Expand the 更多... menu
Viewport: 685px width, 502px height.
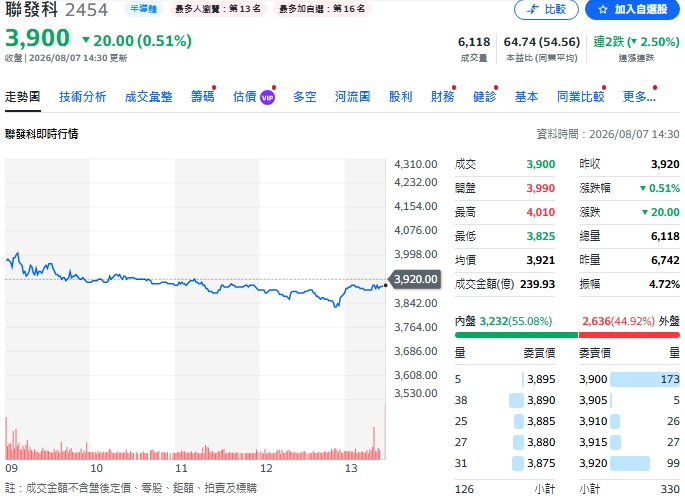coord(639,97)
